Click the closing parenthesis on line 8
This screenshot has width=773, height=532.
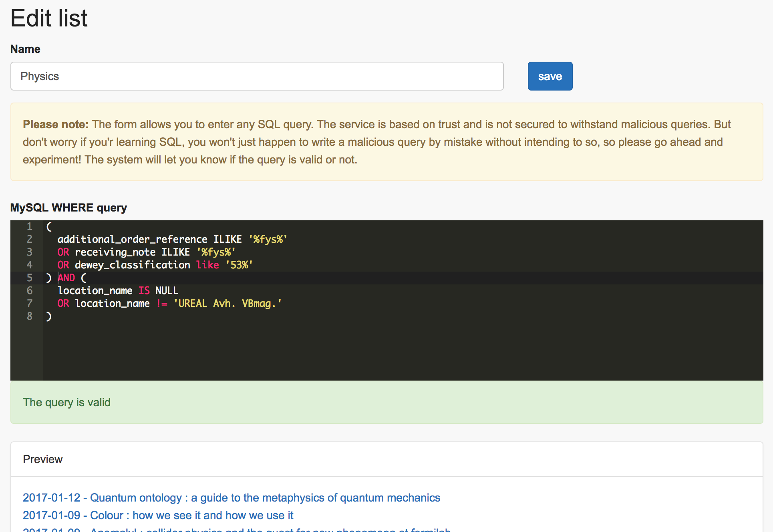click(x=49, y=316)
